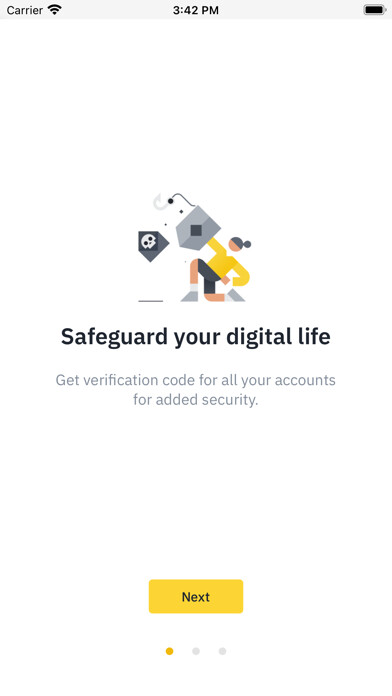Select the first yellow page indicator dot
Viewport: 392px width, 696px height.
pyautogui.click(x=169, y=651)
